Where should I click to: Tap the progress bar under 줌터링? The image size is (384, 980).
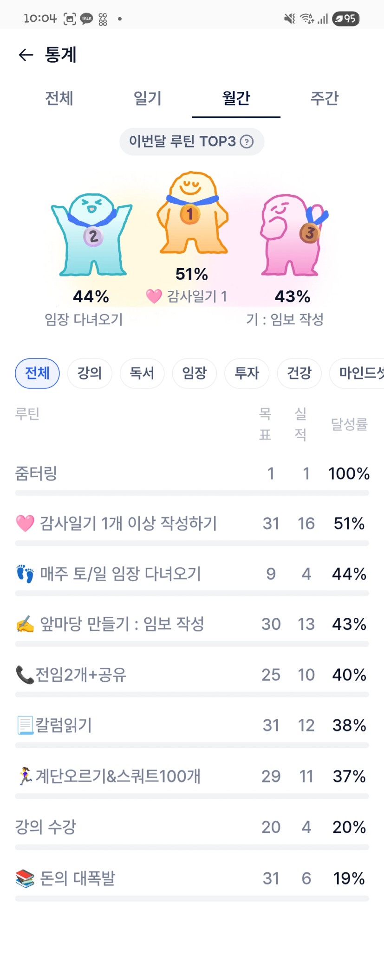[x=192, y=493]
